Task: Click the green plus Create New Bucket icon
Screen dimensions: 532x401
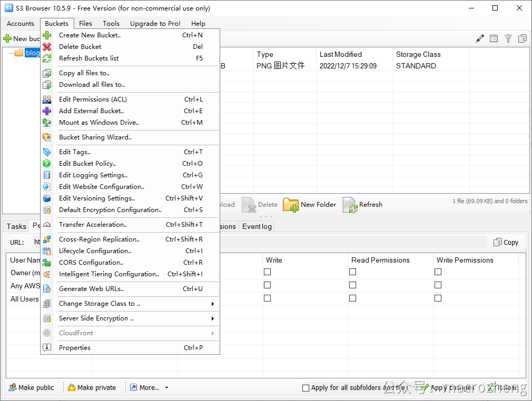Action: pos(47,35)
